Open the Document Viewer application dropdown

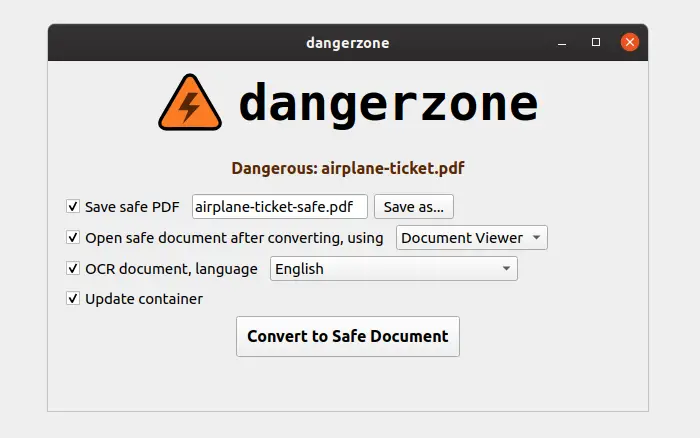click(x=471, y=238)
